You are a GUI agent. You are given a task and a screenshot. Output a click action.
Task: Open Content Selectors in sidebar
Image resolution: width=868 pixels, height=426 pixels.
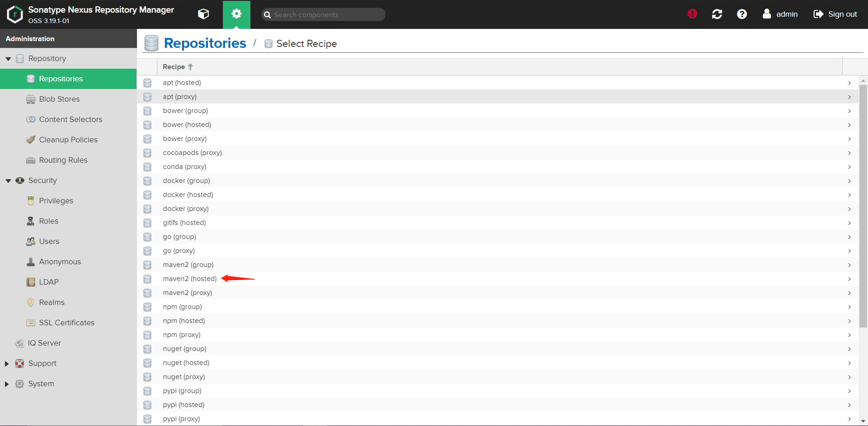68,119
